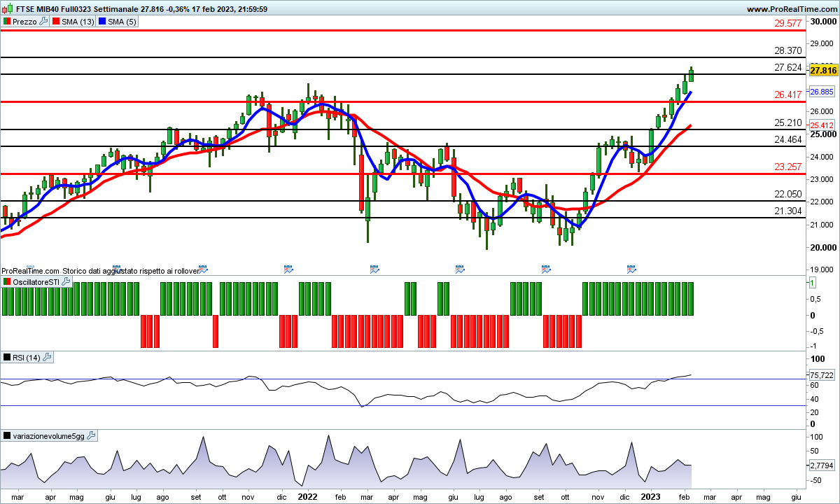The width and height of the screenshot is (840, 504).
Task: Click the 19.000 price axis label
Action: [823, 270]
